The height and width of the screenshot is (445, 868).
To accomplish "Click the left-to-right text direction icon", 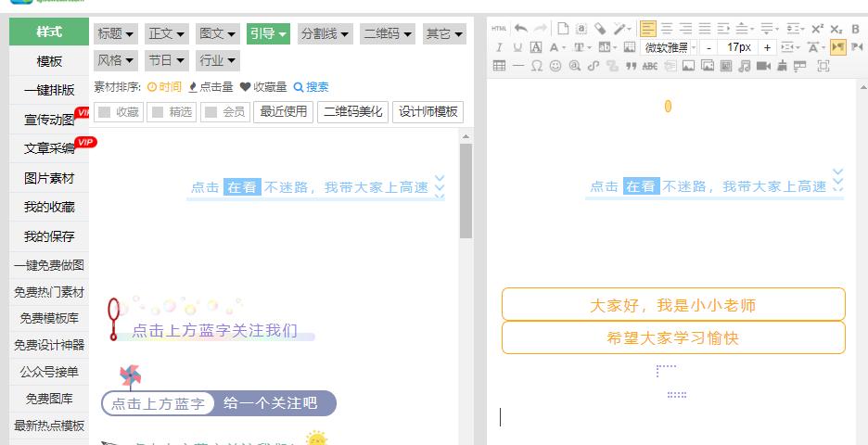I will (838, 47).
